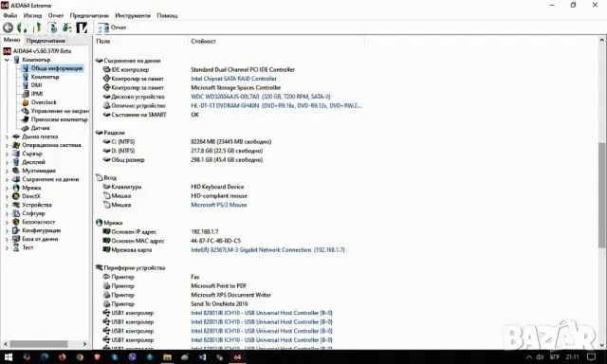Collapse the Компютър tree node
This screenshot has height=364, width=607.
tap(7, 60)
